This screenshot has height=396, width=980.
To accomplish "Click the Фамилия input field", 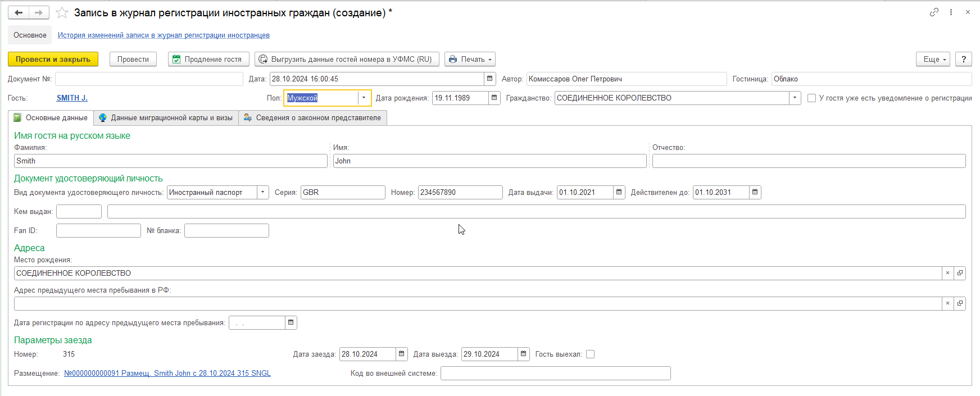I will 171,161.
